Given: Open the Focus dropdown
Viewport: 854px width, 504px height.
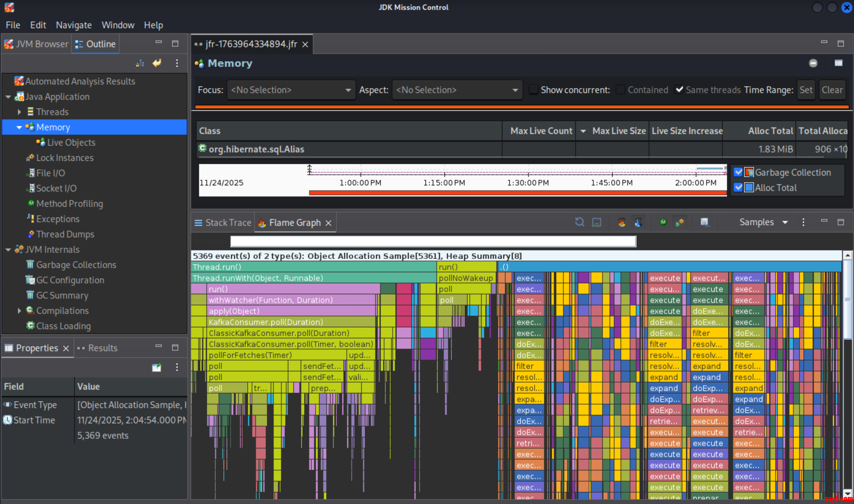Looking at the screenshot, I should [291, 90].
